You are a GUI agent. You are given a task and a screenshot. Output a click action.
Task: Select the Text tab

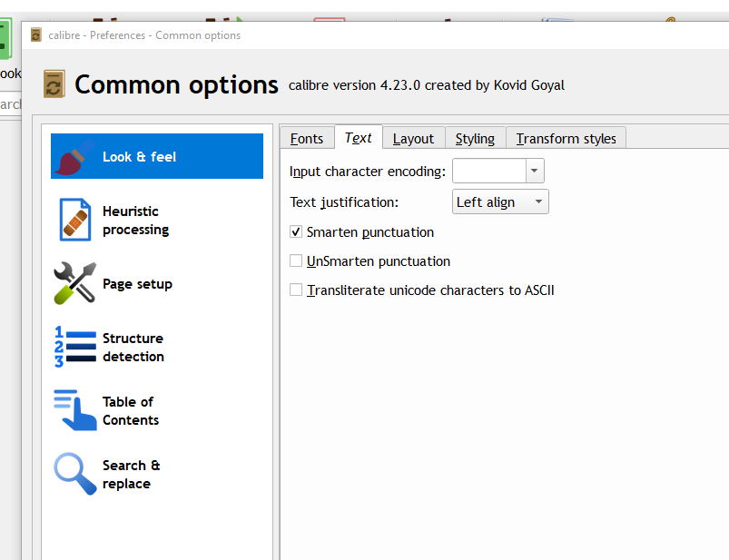point(359,138)
